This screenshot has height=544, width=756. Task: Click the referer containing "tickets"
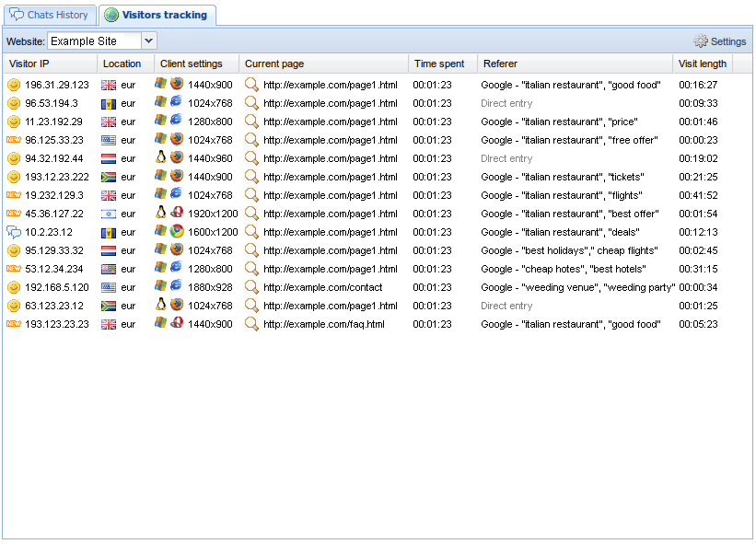tap(563, 177)
